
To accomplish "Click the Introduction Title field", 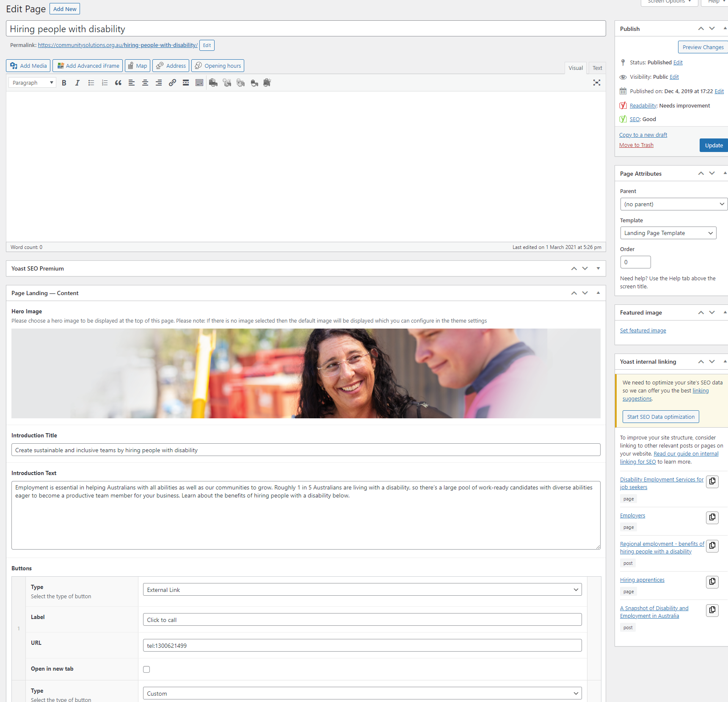I will point(306,450).
